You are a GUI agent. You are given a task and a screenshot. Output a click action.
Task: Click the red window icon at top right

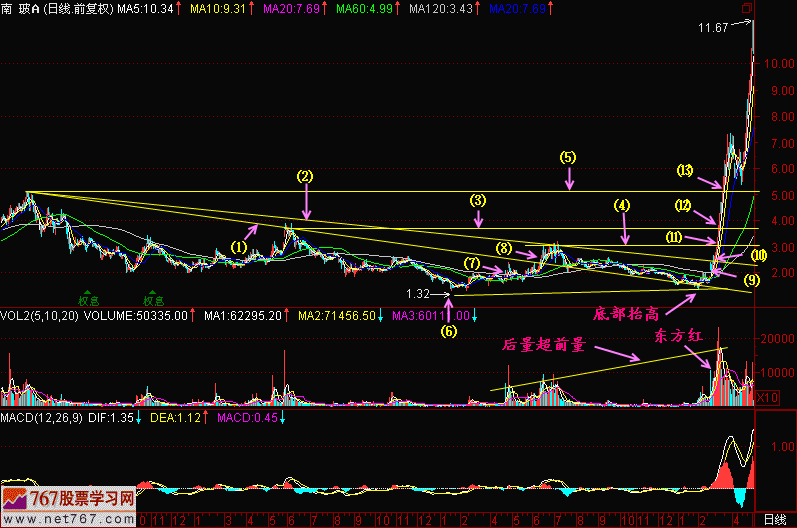(x=747, y=8)
